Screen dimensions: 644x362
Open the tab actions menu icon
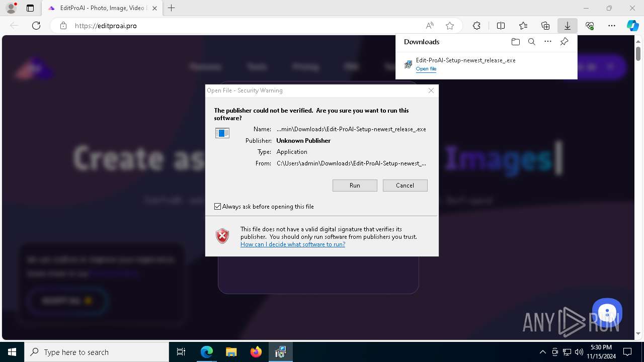[x=30, y=8]
